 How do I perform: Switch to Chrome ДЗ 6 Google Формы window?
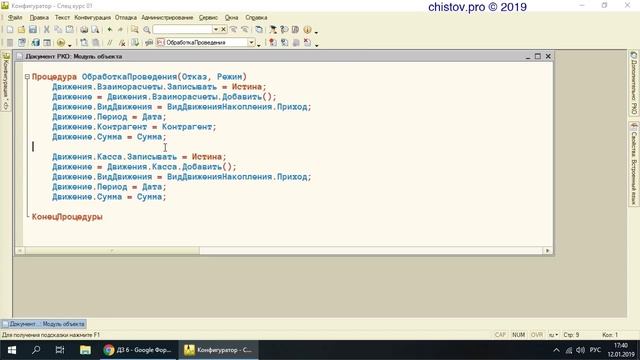(138, 350)
